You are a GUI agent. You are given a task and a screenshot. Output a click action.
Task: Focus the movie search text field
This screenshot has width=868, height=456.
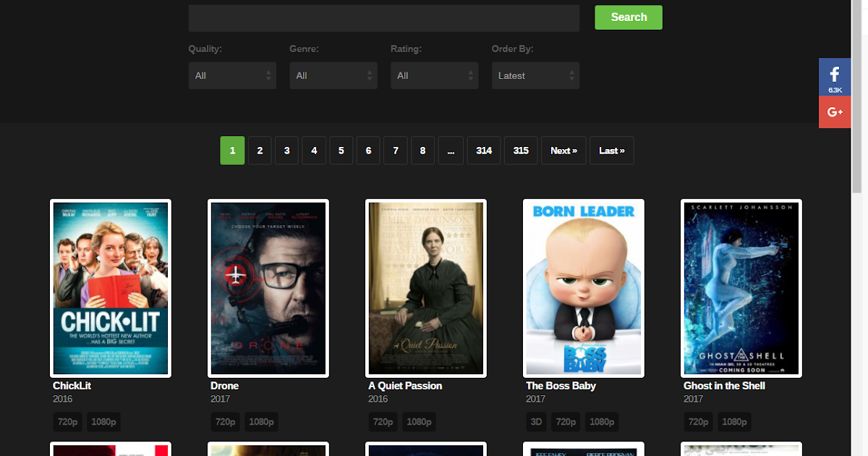(x=384, y=18)
